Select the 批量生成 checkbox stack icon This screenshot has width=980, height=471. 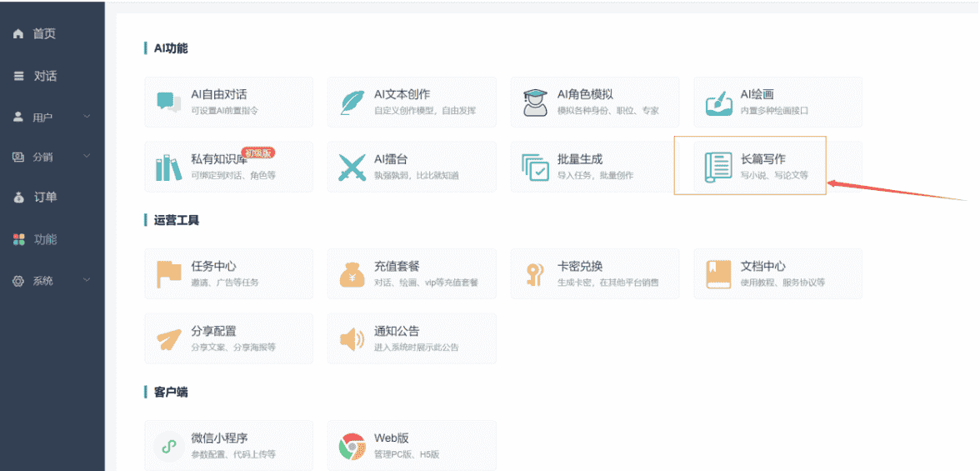pyautogui.click(x=535, y=168)
